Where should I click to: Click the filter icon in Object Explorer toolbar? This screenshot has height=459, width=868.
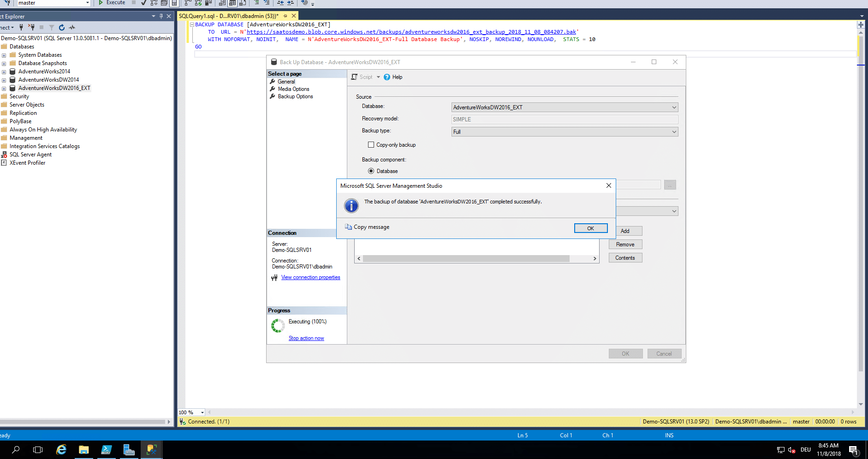(52, 28)
